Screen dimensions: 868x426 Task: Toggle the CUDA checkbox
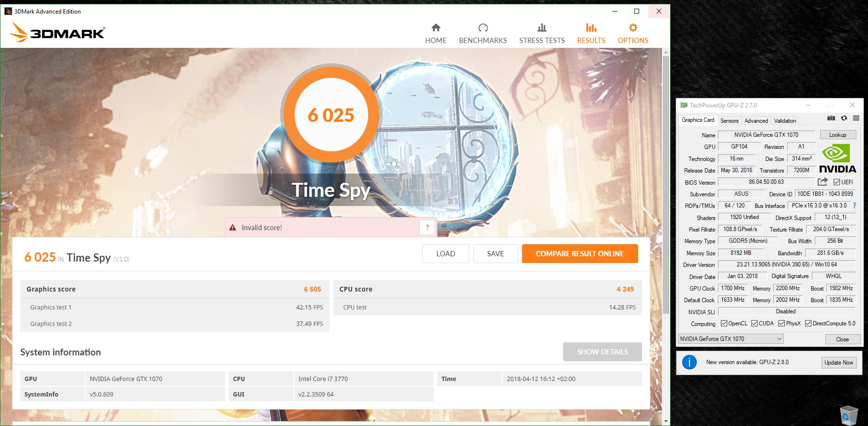754,323
